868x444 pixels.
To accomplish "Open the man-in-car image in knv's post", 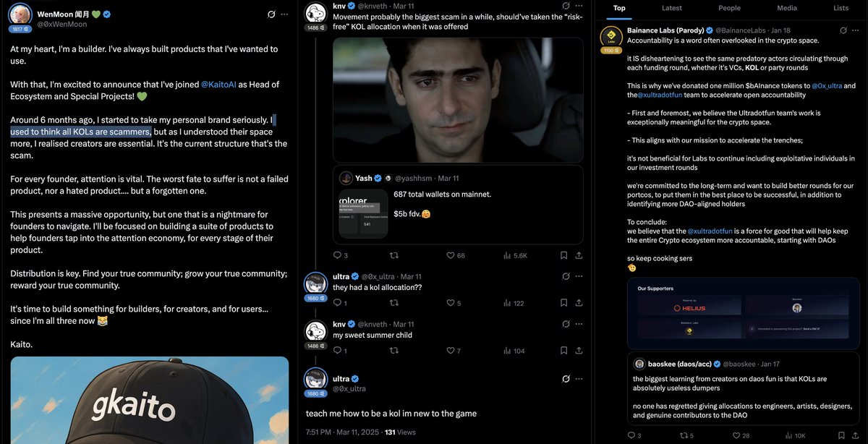I will (458, 99).
